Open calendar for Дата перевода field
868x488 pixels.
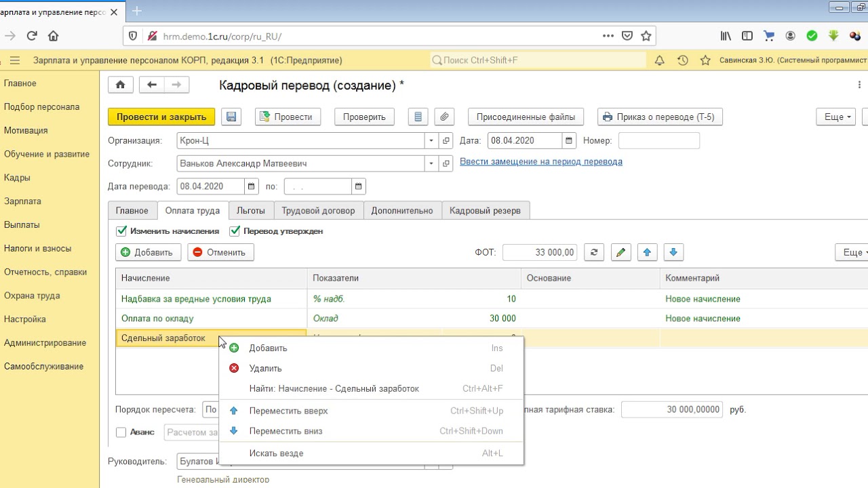click(252, 186)
